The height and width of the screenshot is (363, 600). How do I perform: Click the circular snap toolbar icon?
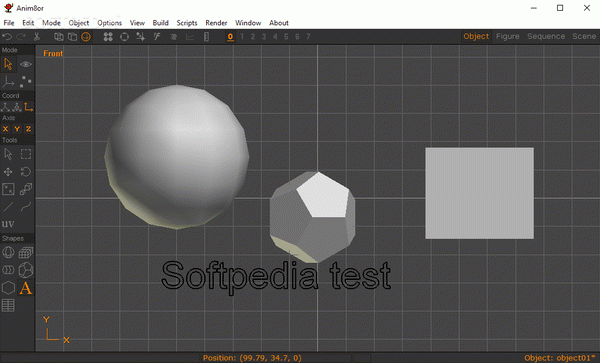coord(124,37)
